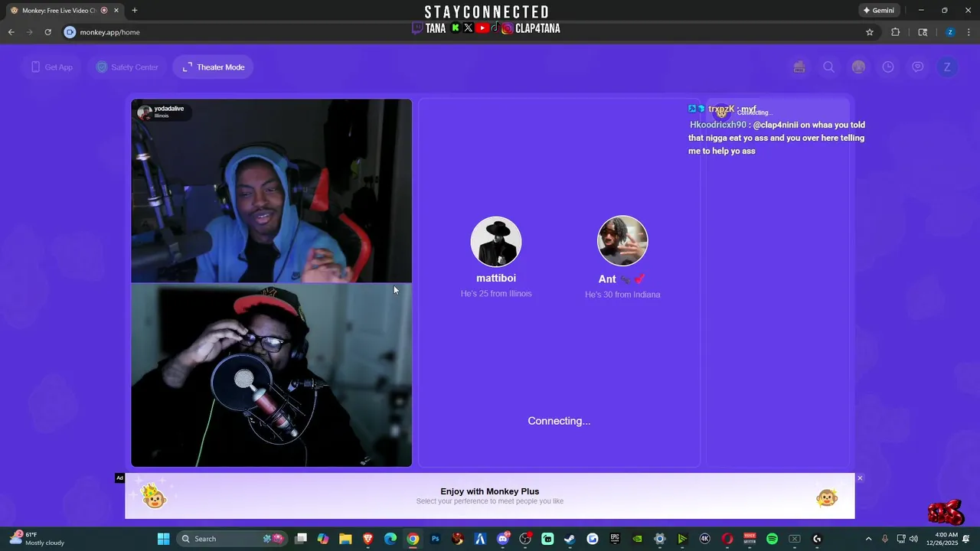Close the Monkey Plus ad banner

point(860,478)
